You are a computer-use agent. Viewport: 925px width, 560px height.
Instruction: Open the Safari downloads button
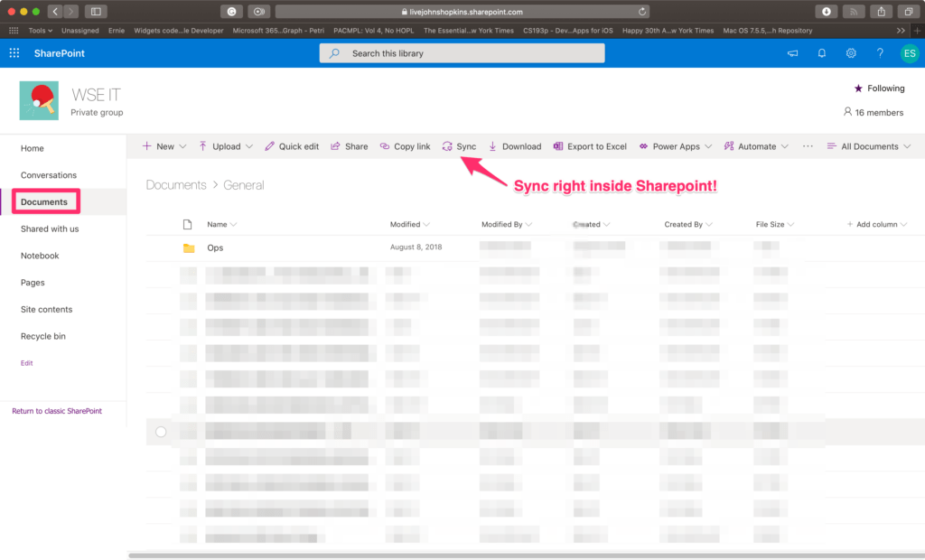(x=826, y=11)
